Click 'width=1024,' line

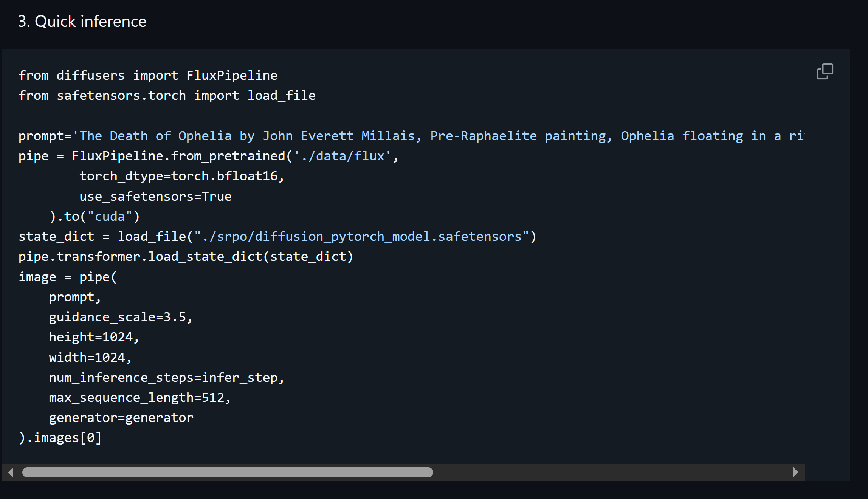point(90,358)
